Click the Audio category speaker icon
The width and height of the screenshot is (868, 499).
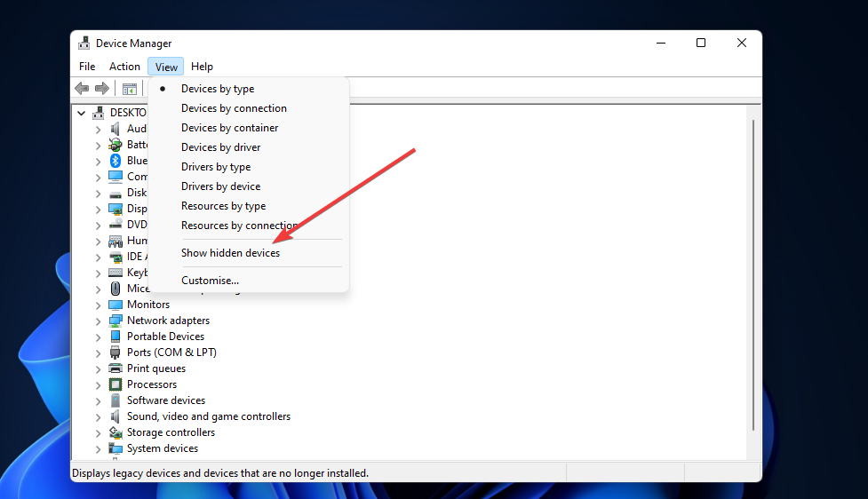pos(115,129)
